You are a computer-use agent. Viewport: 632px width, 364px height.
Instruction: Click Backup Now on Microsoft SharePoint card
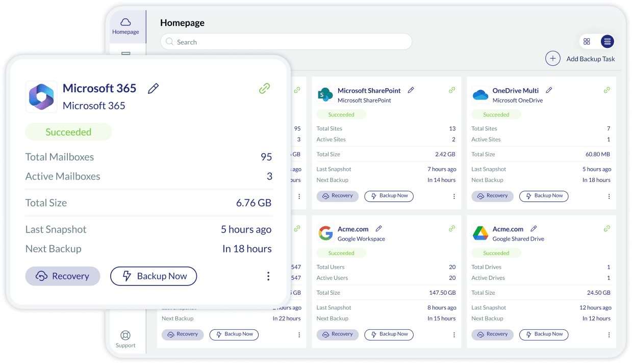389,196
